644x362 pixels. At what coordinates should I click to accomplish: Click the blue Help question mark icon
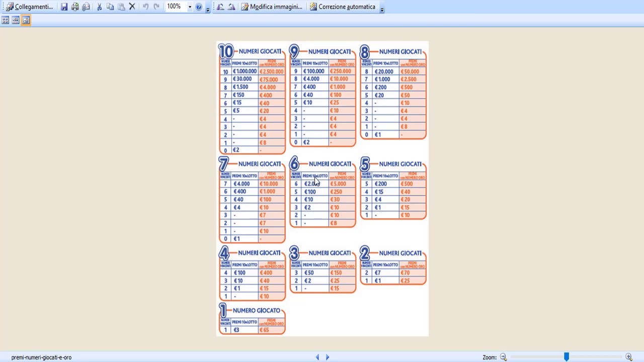coord(199,7)
